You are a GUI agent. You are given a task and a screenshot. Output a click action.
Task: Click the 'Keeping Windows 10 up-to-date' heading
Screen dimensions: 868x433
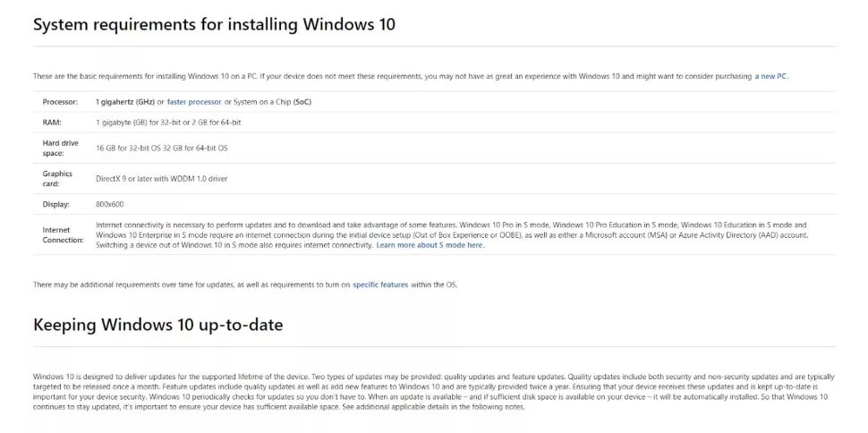(158, 325)
